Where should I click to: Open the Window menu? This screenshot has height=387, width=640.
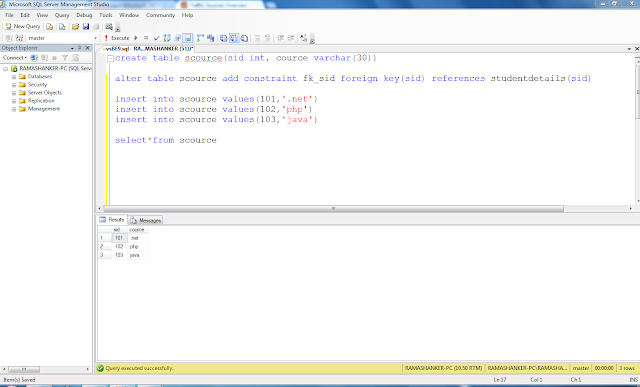[x=129, y=15]
